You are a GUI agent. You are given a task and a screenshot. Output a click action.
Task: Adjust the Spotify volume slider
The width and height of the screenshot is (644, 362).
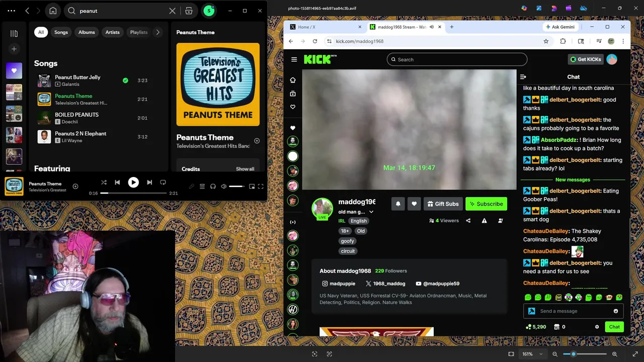(x=236, y=187)
